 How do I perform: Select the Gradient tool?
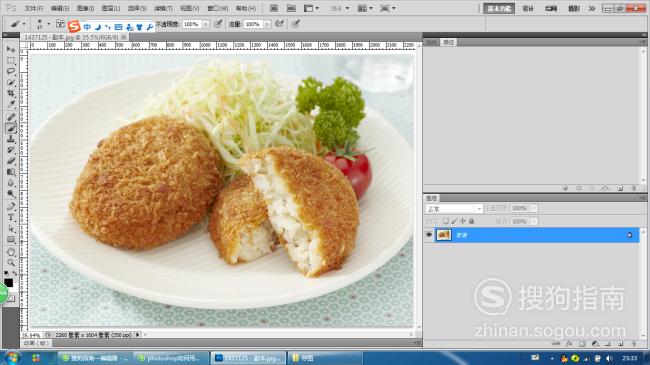[x=11, y=172]
